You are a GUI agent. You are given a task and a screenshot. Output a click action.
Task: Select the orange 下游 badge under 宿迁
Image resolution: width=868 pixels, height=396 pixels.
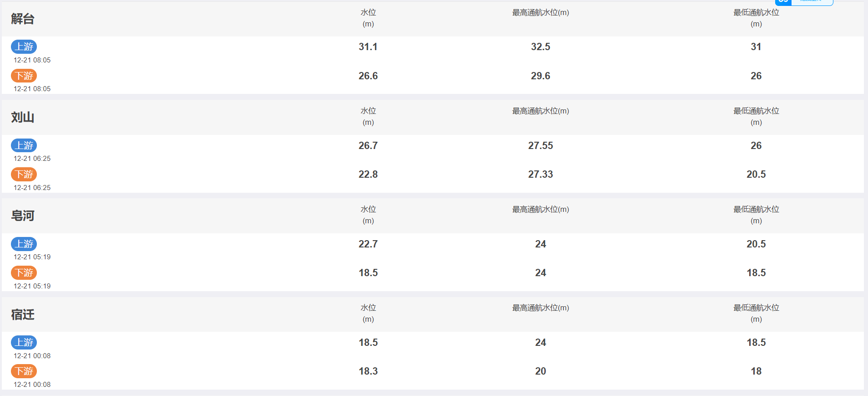[x=24, y=371]
